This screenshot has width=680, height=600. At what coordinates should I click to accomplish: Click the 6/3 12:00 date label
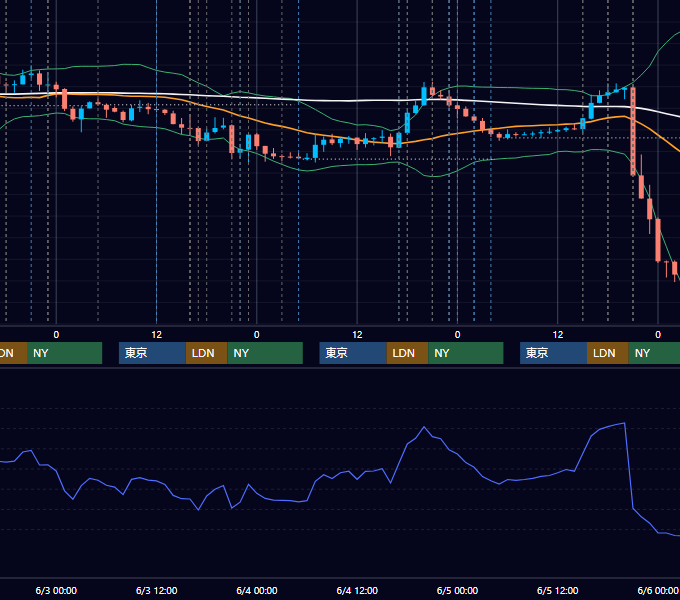(x=157, y=590)
